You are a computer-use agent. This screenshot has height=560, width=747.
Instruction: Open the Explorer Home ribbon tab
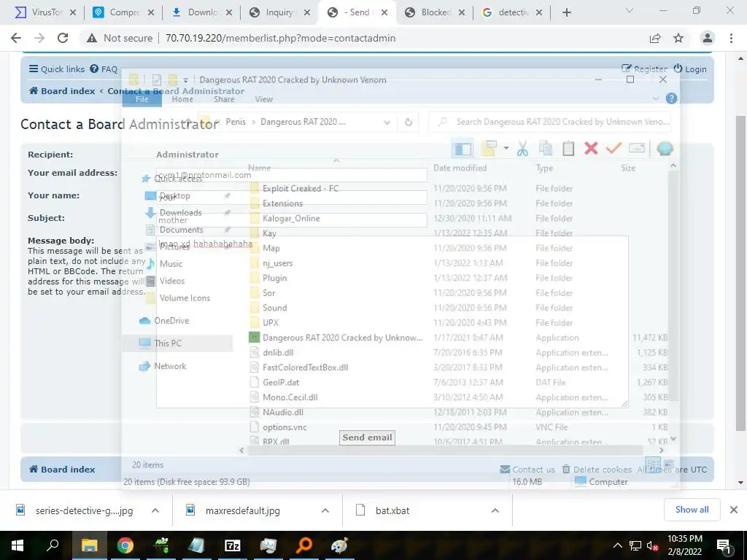pyautogui.click(x=182, y=99)
